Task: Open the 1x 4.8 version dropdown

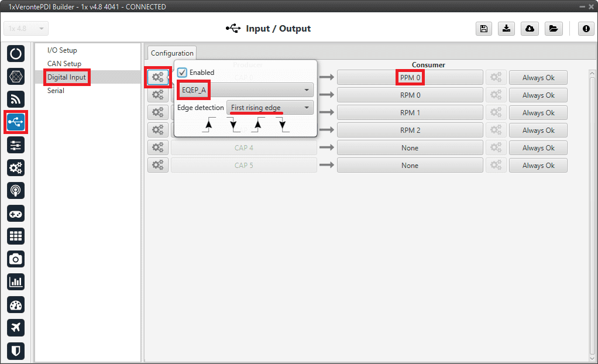Action: tap(26, 29)
